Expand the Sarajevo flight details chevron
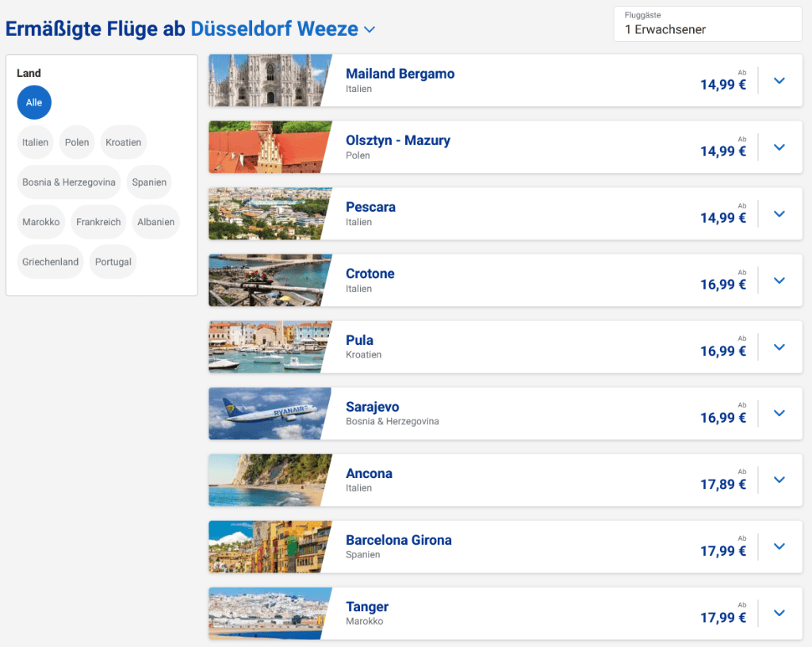 pyautogui.click(x=779, y=413)
